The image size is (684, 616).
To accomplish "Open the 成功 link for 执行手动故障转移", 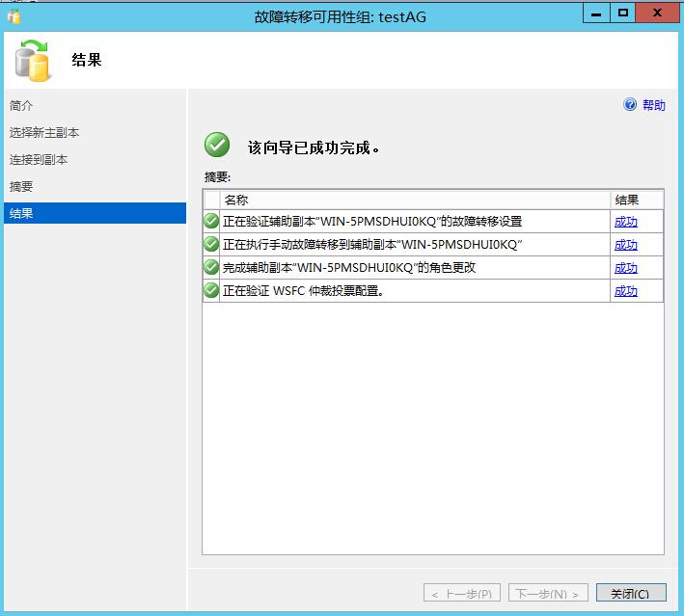I will tap(625, 245).
